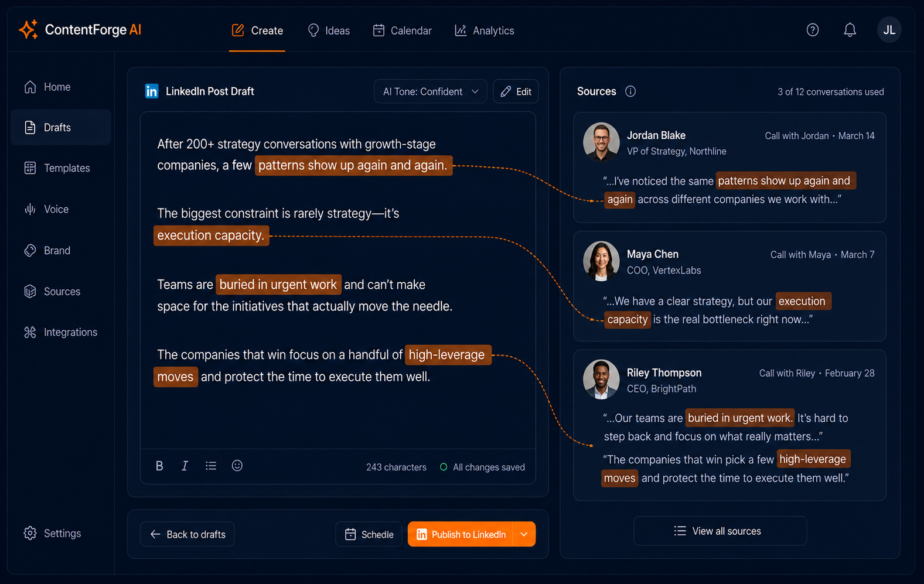This screenshot has width=924, height=584.
Task: Click Maya Chen's profile photo
Action: [x=601, y=261]
